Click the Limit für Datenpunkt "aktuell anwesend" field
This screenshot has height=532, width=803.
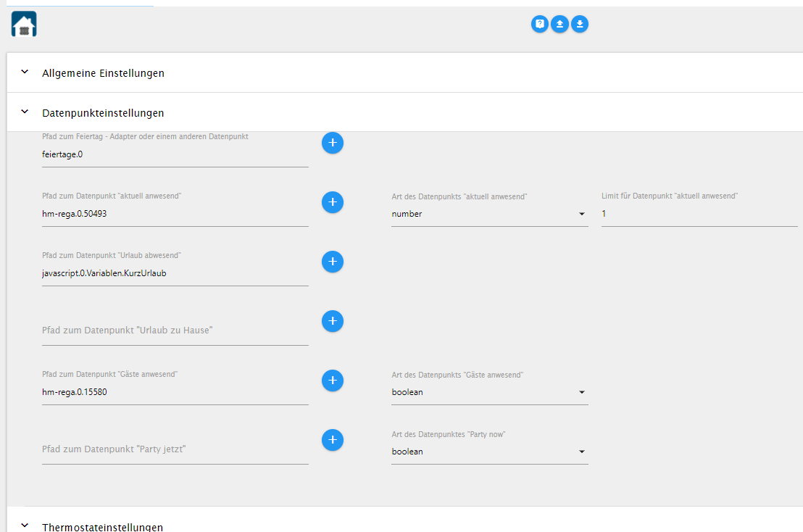coord(699,214)
